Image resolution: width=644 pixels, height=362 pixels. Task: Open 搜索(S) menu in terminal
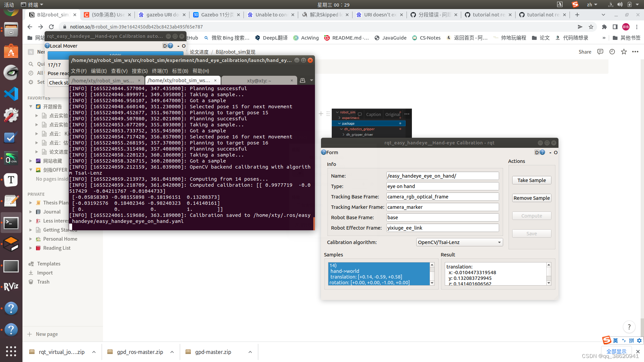click(140, 71)
